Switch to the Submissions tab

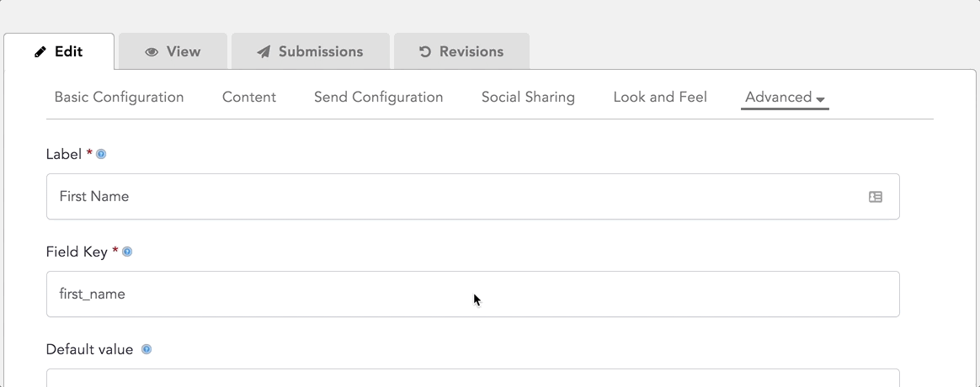[311, 51]
